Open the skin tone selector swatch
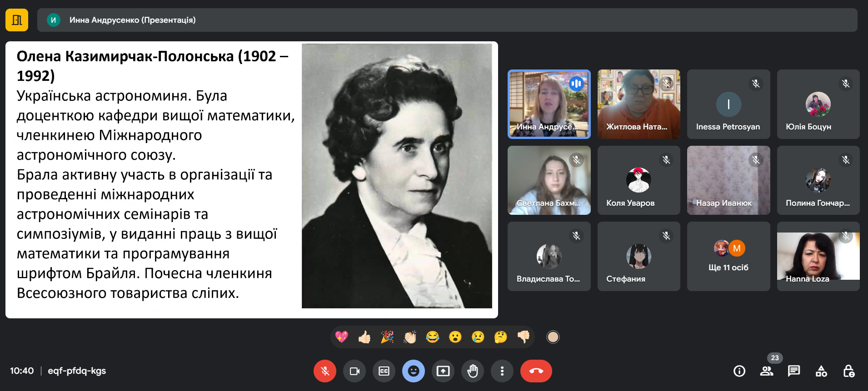The width and height of the screenshot is (868, 391). (x=553, y=337)
